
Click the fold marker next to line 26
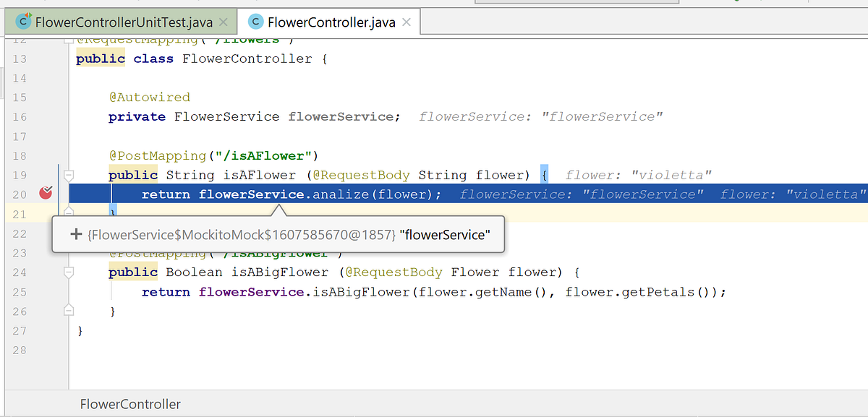(68, 310)
